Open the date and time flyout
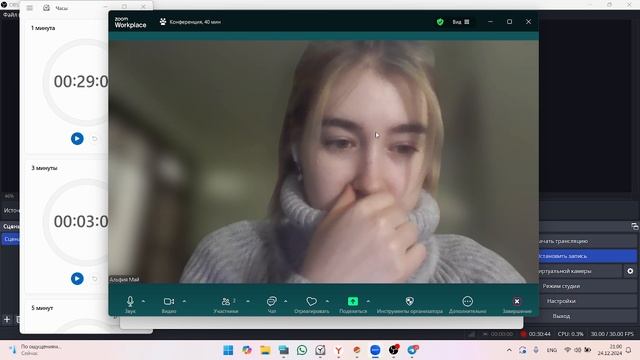Screen dimensions: 640x360 pos(610,350)
